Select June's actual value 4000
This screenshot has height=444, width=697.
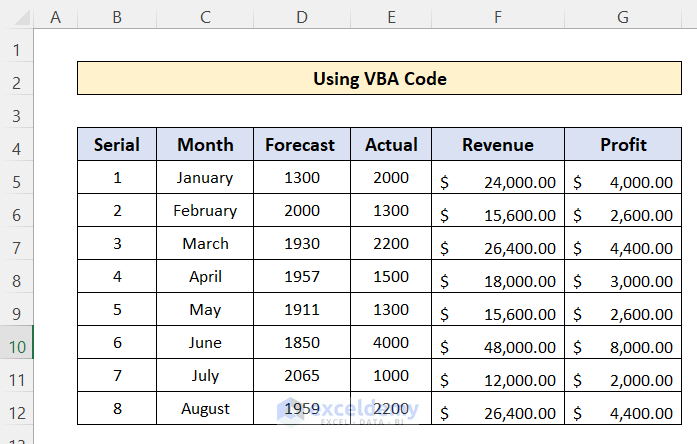click(x=391, y=342)
